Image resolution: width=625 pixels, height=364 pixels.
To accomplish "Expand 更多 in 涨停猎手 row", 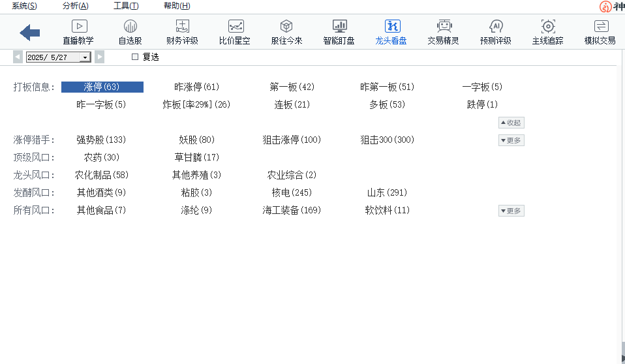I will (x=511, y=140).
